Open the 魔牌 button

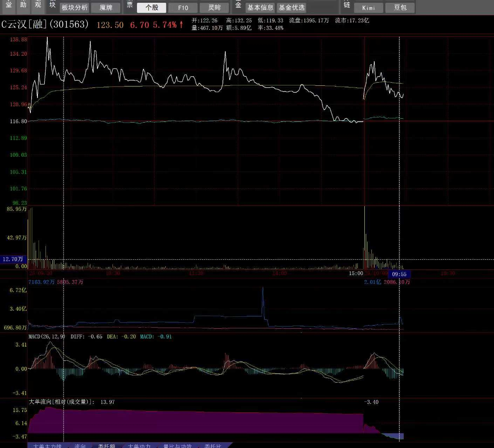point(106,8)
